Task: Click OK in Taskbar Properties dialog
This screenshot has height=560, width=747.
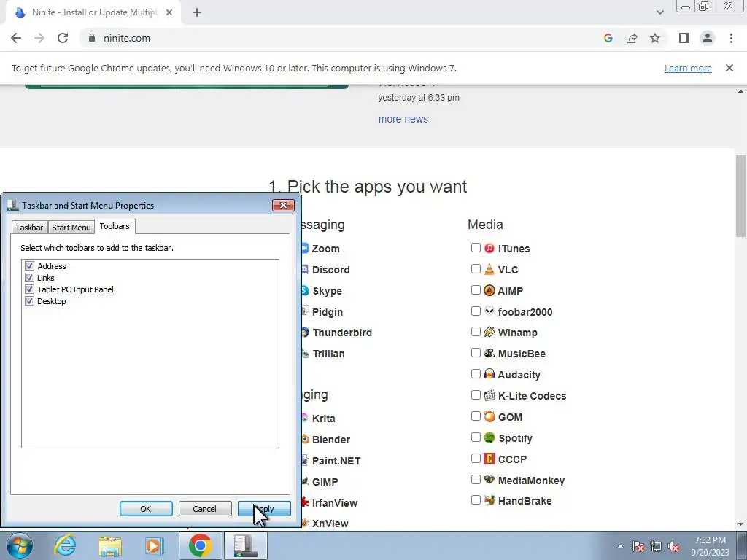Action: 146,508
